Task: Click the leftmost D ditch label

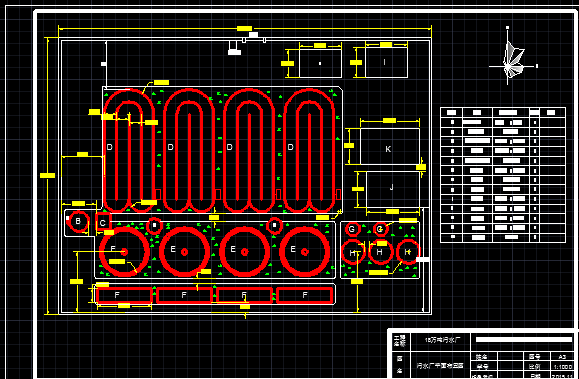Action: click(x=110, y=147)
